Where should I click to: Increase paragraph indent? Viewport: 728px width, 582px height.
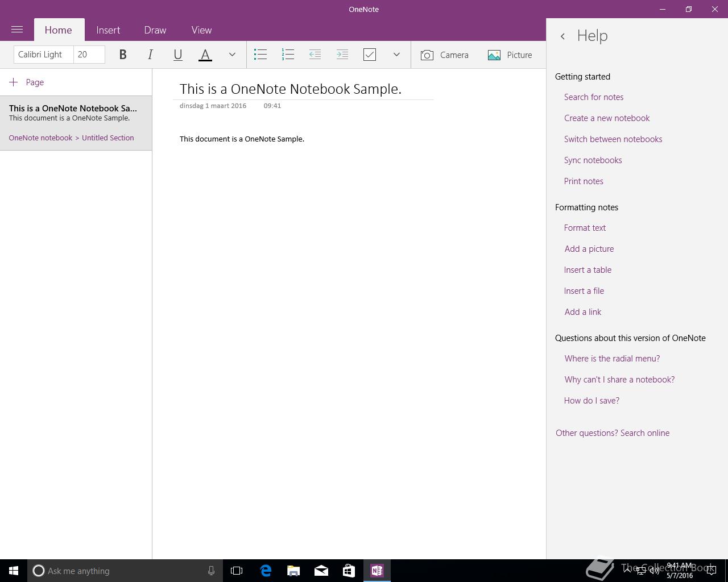pos(342,55)
